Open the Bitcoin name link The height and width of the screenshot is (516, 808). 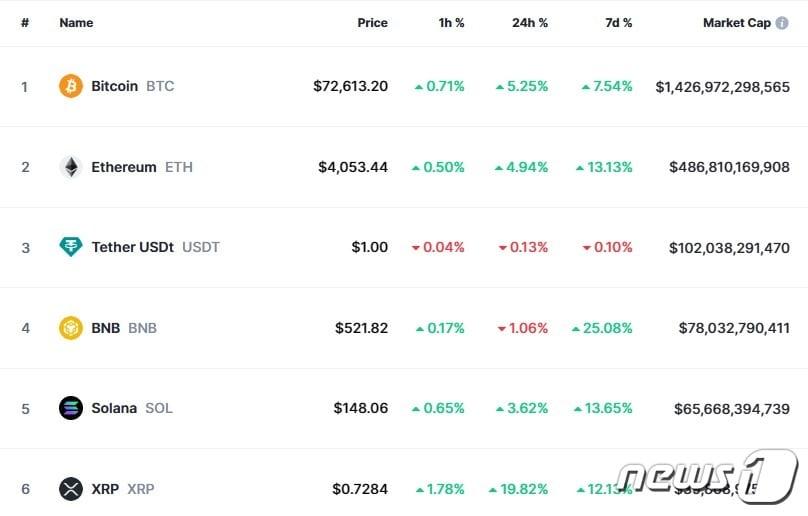(115, 86)
